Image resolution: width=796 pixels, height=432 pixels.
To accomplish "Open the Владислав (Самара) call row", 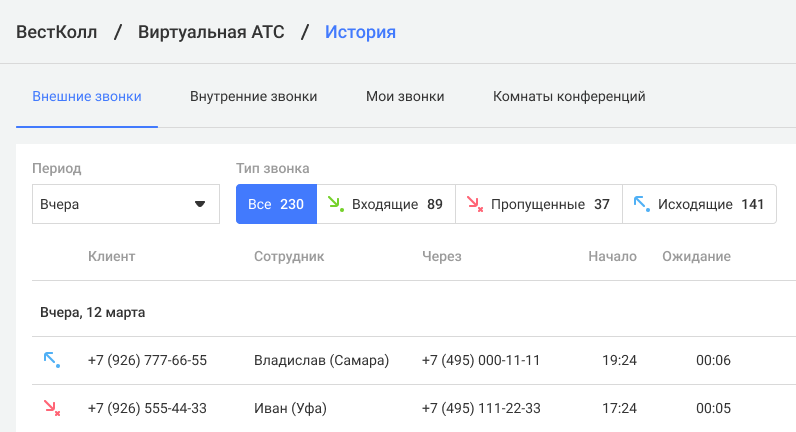I will [x=414, y=360].
